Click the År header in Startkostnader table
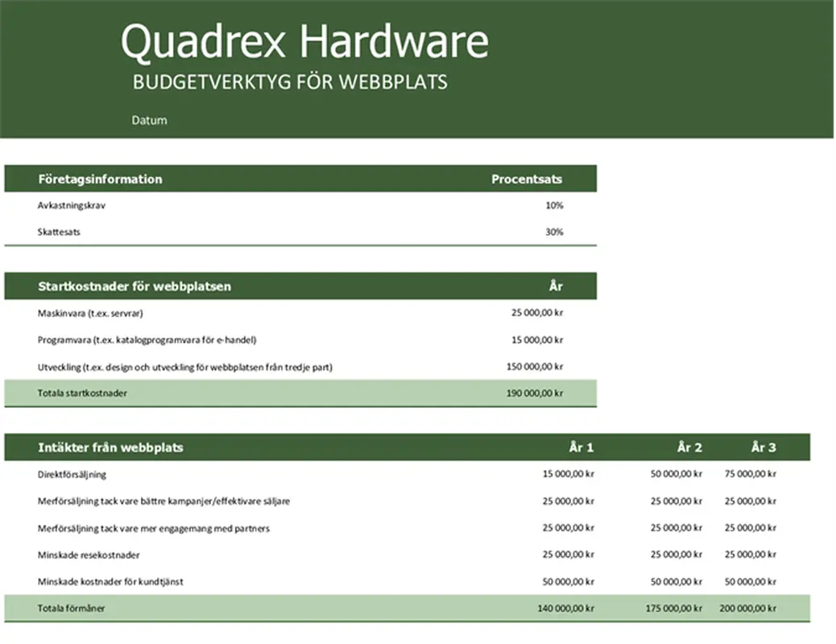Image resolution: width=836 pixels, height=644 pixels. tap(556, 287)
